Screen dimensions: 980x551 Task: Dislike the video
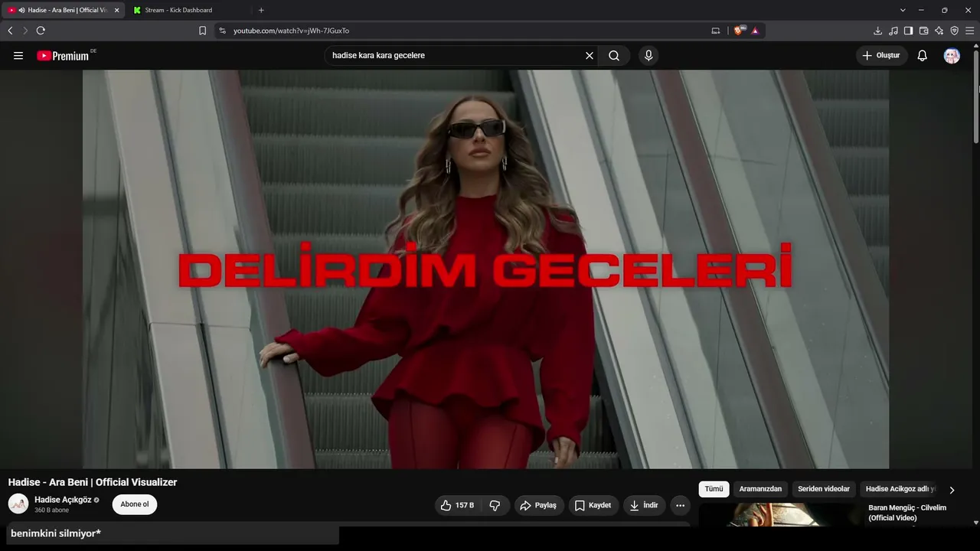click(x=495, y=505)
